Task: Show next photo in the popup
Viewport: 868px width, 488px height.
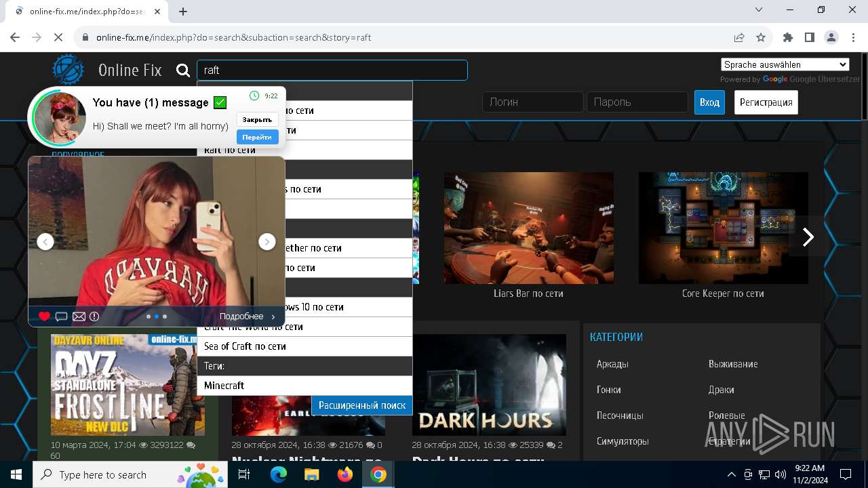Action: pyautogui.click(x=267, y=241)
